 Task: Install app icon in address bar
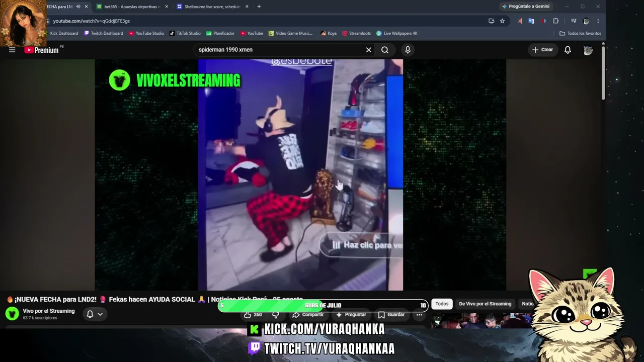pos(491,21)
